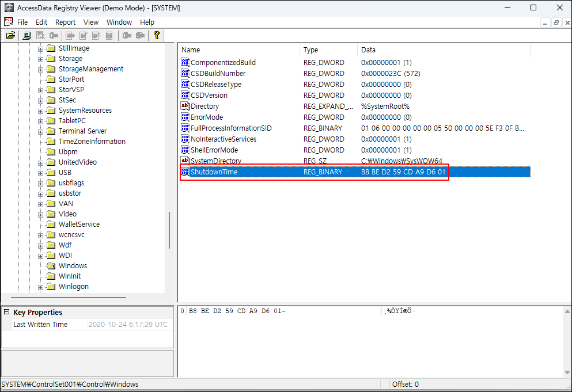The height and width of the screenshot is (392, 572).
Task: Click the double key icon beside help
Action: (x=140, y=35)
